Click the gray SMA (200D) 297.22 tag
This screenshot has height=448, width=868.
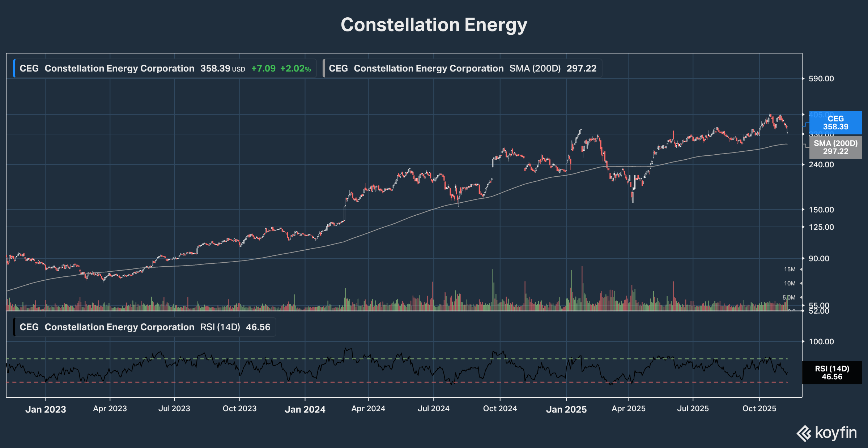pos(835,147)
